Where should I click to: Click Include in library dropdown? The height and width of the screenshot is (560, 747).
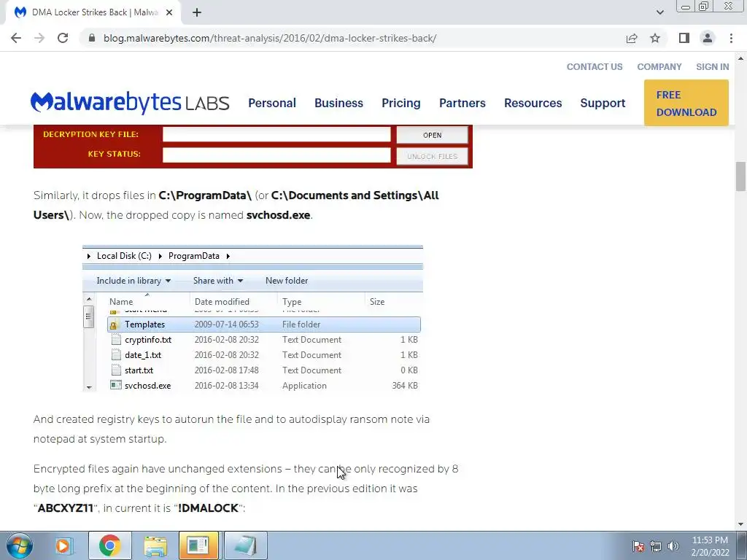[133, 281]
